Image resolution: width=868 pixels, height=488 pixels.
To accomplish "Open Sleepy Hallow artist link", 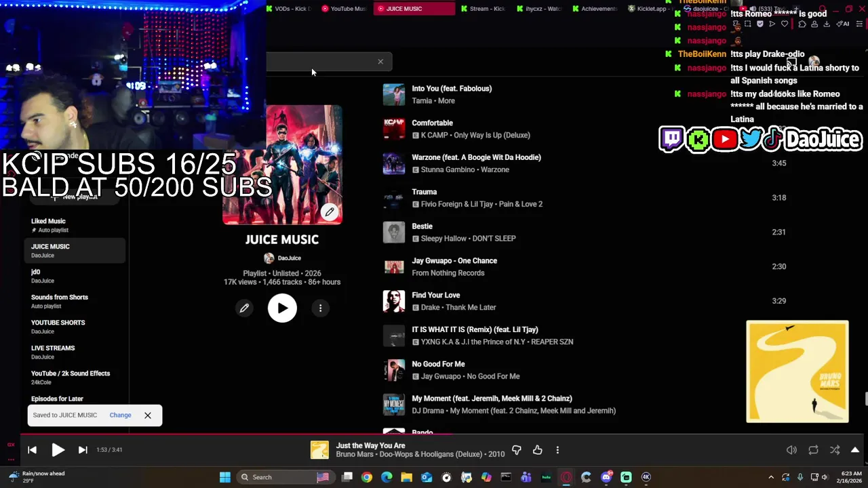I will click(443, 239).
